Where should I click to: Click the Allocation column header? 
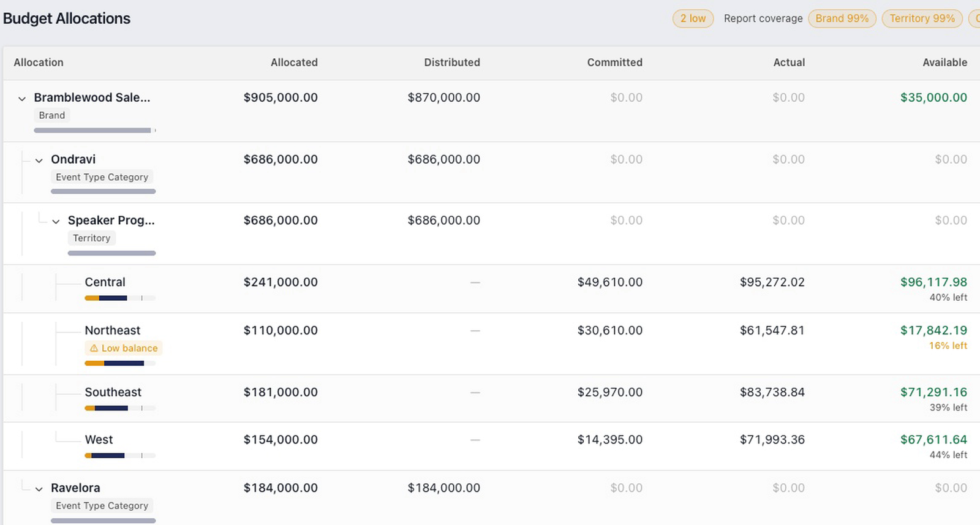point(39,62)
